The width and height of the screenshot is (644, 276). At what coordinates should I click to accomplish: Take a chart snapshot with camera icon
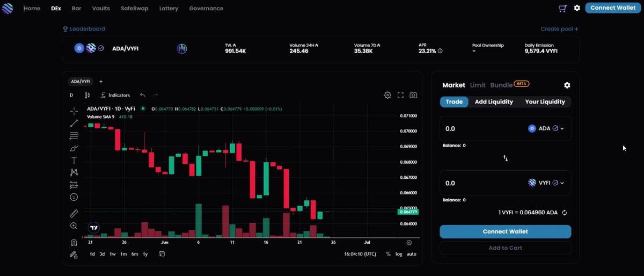pyautogui.click(x=413, y=95)
